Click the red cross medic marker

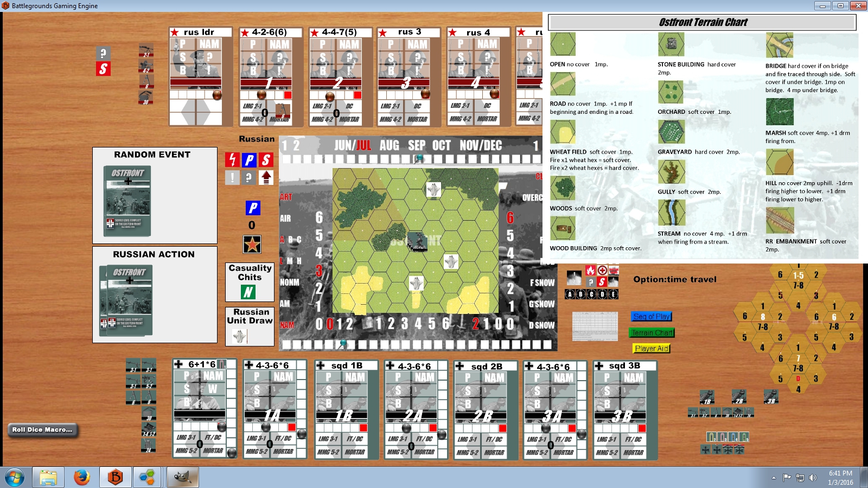pos(602,269)
